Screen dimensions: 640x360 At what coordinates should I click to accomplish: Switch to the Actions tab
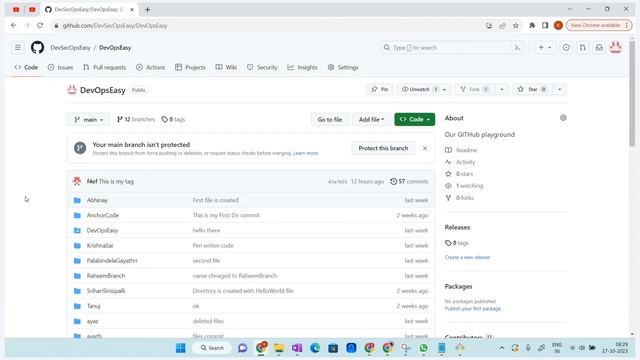coord(151,67)
